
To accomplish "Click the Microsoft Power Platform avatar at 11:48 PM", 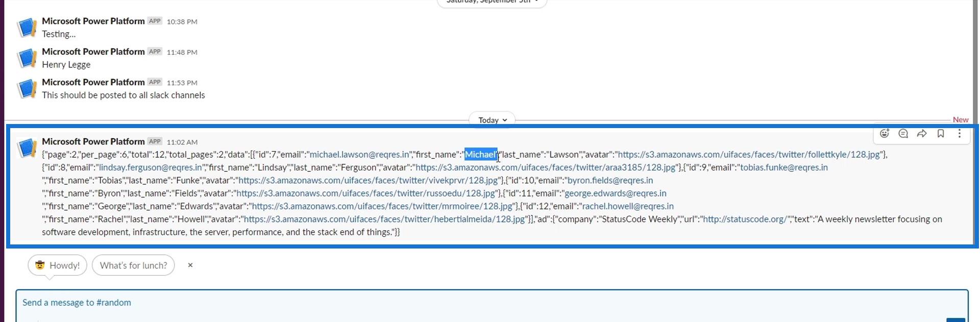I will pyautogui.click(x=27, y=58).
